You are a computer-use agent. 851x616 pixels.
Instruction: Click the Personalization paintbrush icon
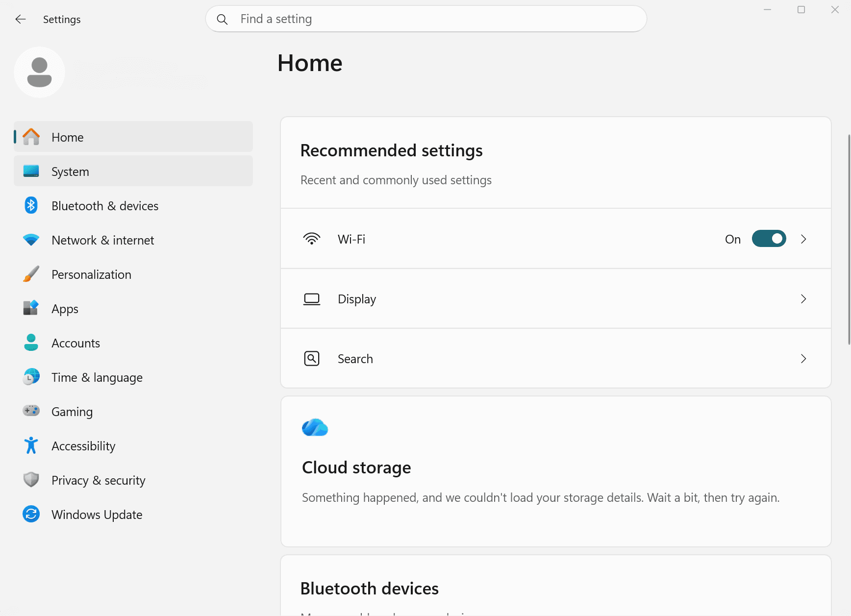click(31, 274)
